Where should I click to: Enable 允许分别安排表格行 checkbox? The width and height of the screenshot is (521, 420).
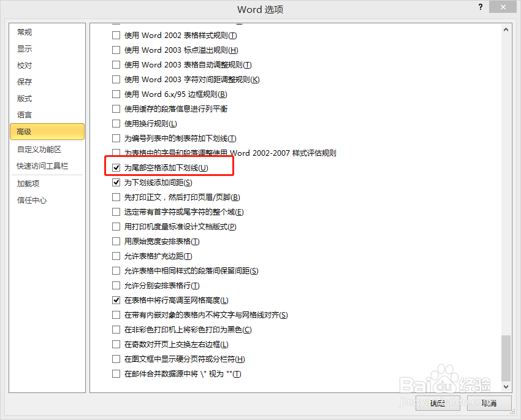coord(116,286)
